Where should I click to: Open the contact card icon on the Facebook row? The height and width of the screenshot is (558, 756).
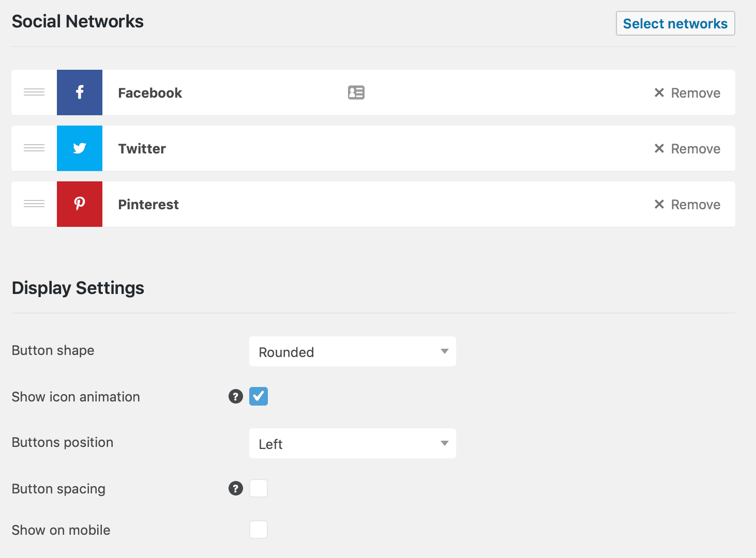(x=356, y=92)
